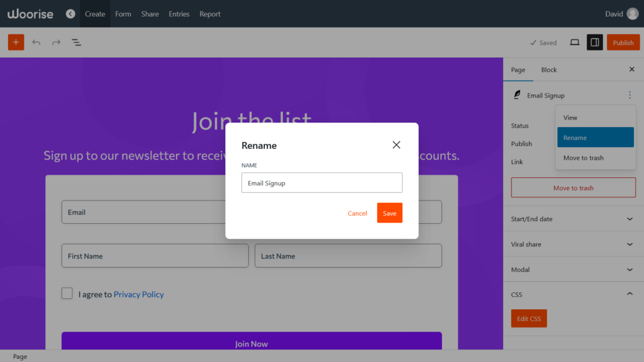Click the three-dot menu beside Email Signup

coord(630,95)
